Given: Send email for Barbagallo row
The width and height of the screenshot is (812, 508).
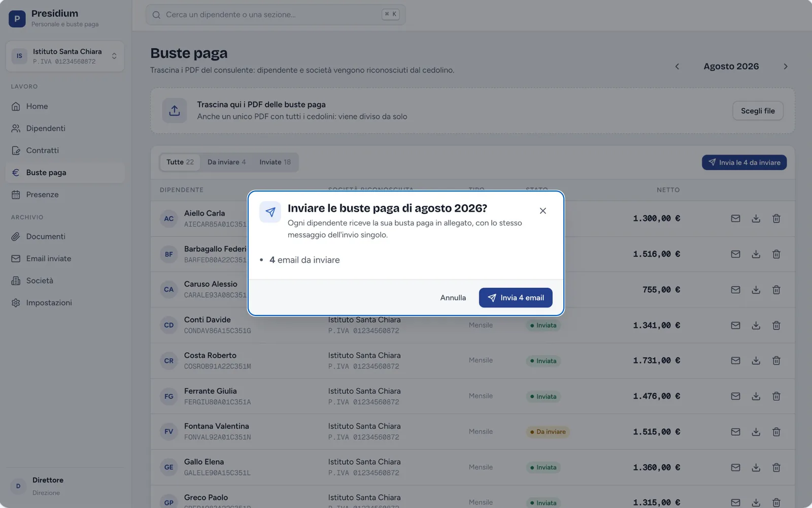Looking at the screenshot, I should point(735,254).
